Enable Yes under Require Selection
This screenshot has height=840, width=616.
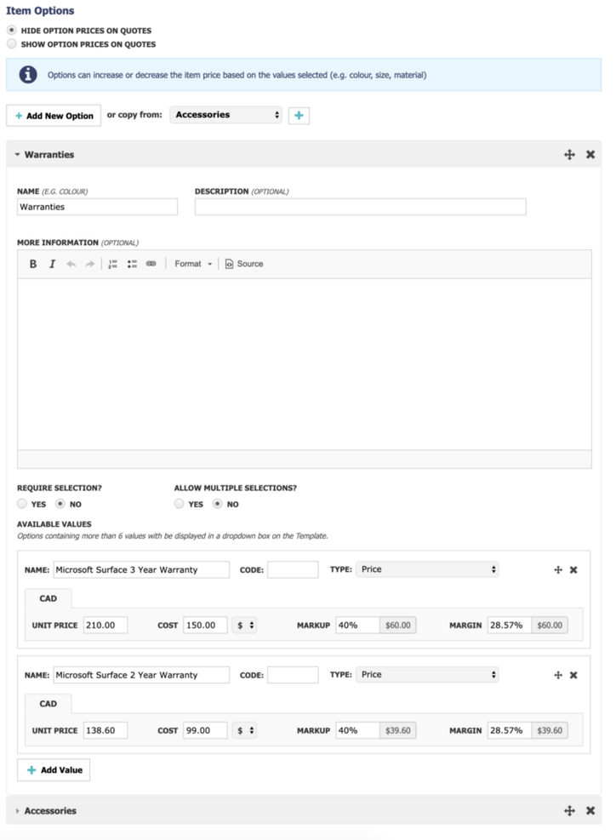click(21, 504)
